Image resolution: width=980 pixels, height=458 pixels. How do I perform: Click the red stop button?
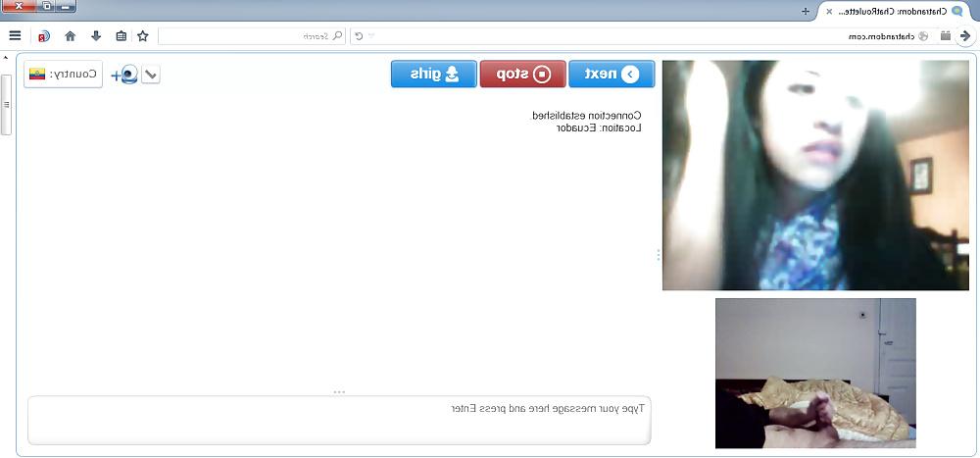[x=522, y=75]
